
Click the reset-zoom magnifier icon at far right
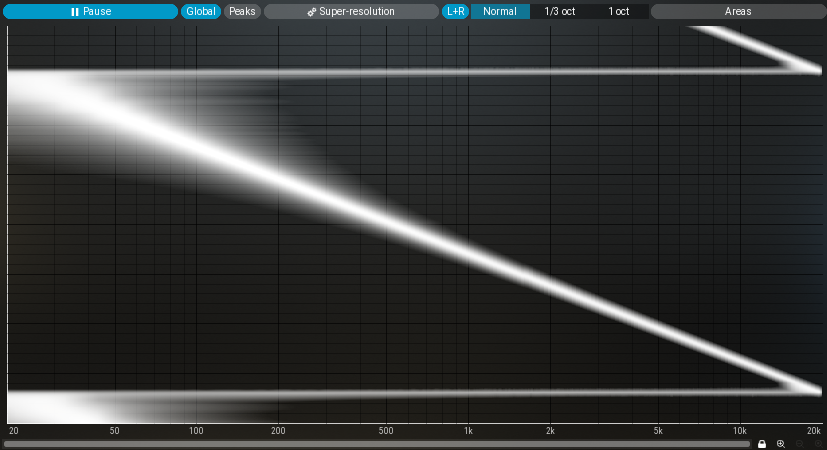pyautogui.click(x=818, y=444)
